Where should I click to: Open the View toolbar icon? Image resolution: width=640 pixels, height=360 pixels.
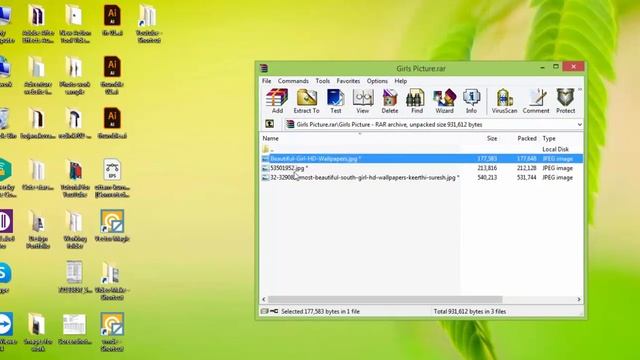click(x=362, y=101)
